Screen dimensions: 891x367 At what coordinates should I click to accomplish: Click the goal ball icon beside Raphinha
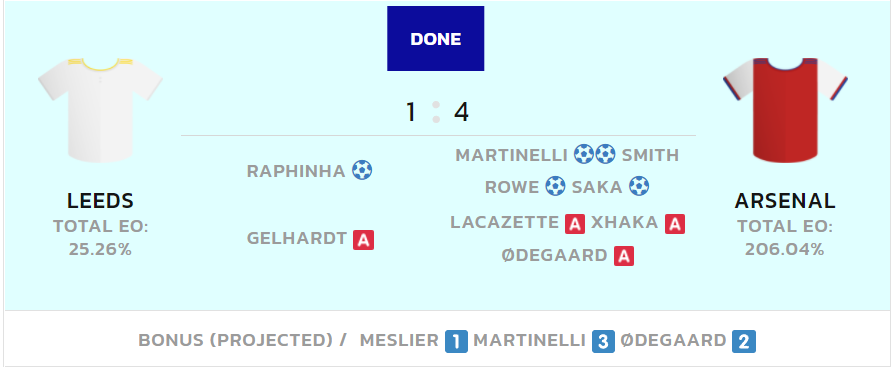362,170
